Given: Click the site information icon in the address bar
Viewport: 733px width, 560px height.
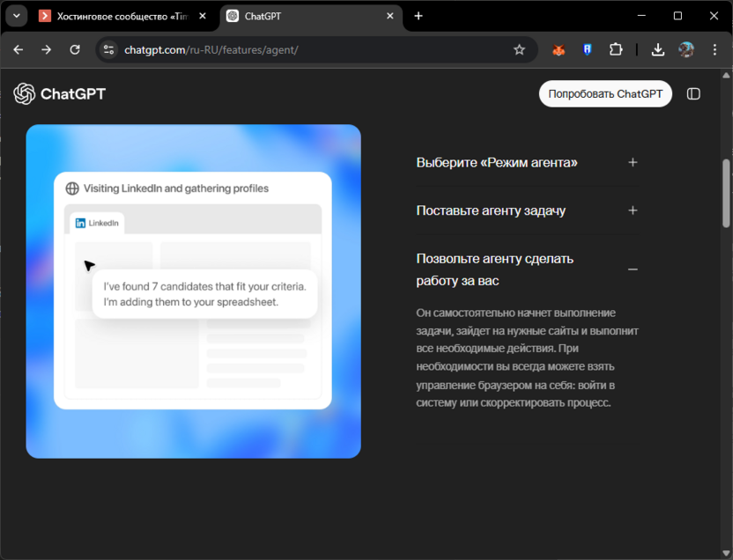Looking at the screenshot, I should coord(109,50).
